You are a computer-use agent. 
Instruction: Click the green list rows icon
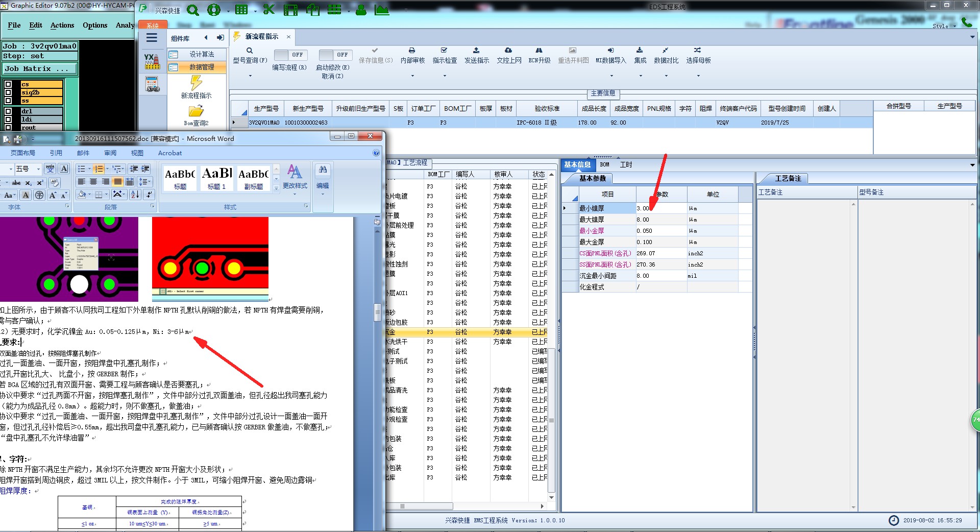click(x=334, y=10)
